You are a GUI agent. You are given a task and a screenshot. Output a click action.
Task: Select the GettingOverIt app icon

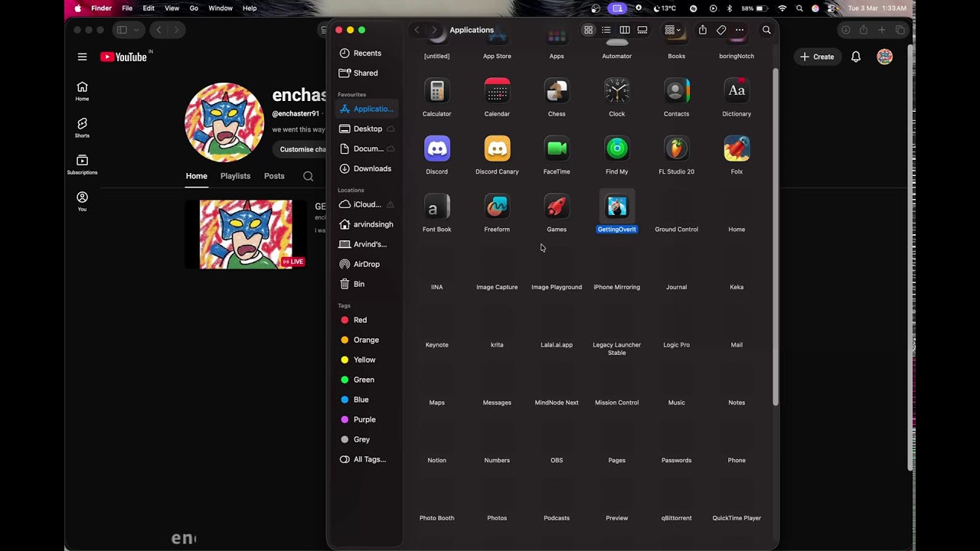(616, 207)
